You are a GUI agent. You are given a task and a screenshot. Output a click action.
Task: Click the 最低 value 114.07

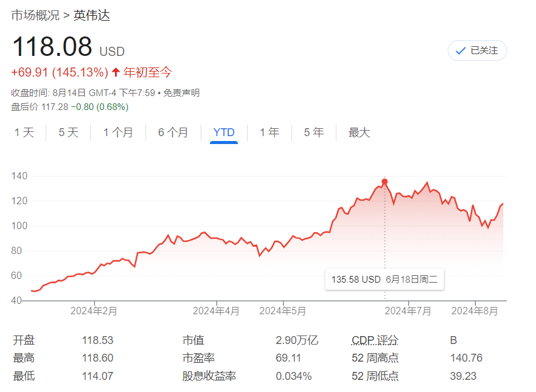(97, 376)
